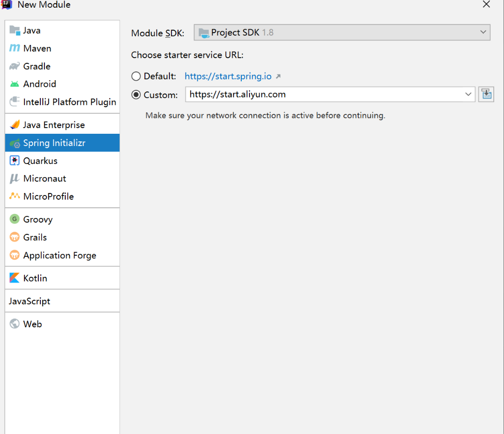Click the 'Module SDK:' label
The image size is (504, 434).
pos(158,33)
